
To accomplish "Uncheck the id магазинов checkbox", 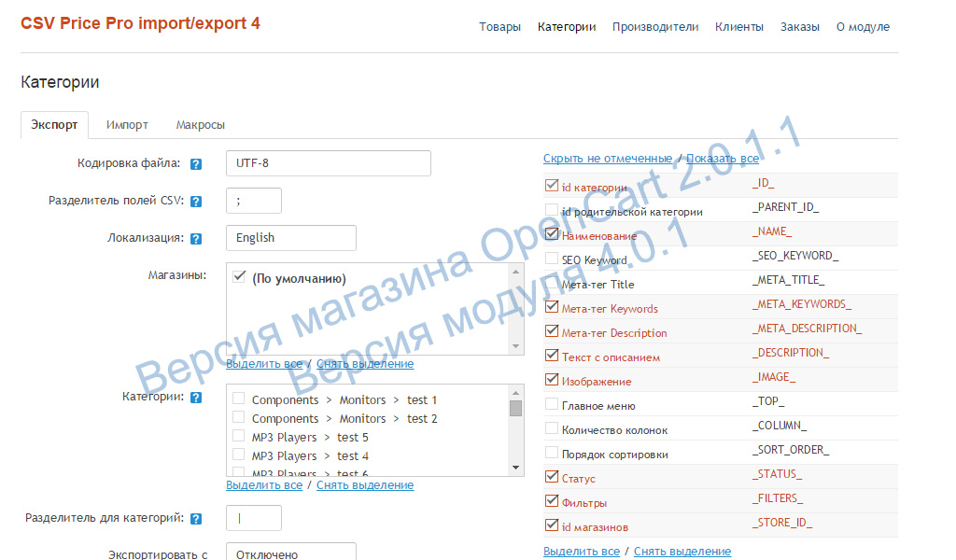I will [x=552, y=525].
